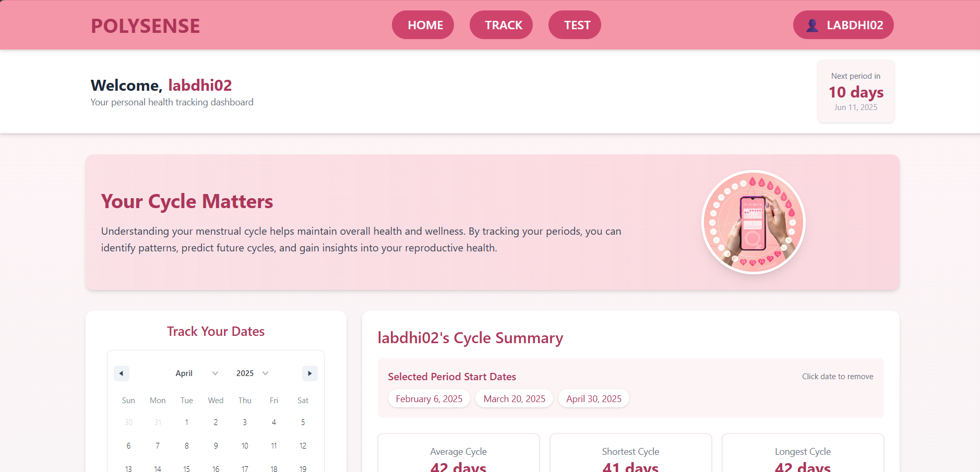Click the POLYSENSE logo
This screenshot has width=980, height=472.
pyautogui.click(x=146, y=26)
